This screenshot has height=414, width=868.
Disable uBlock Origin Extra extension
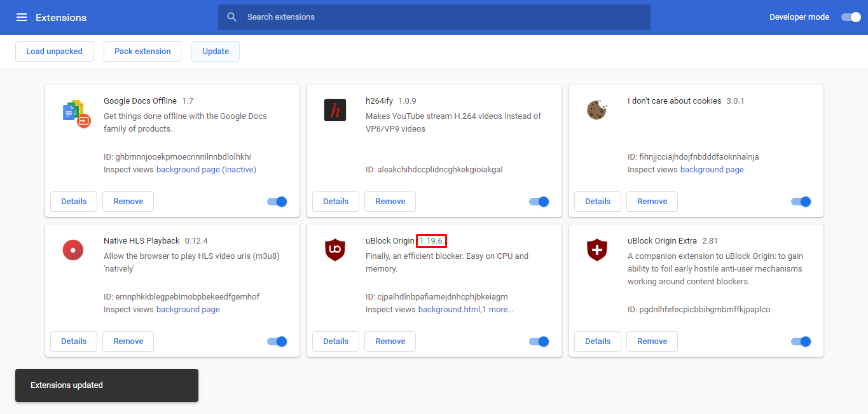point(801,342)
